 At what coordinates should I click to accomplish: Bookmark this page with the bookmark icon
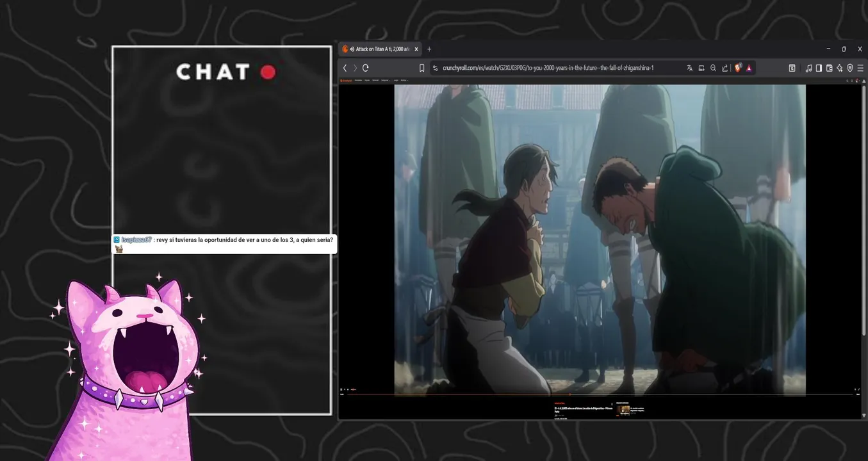pyautogui.click(x=422, y=68)
